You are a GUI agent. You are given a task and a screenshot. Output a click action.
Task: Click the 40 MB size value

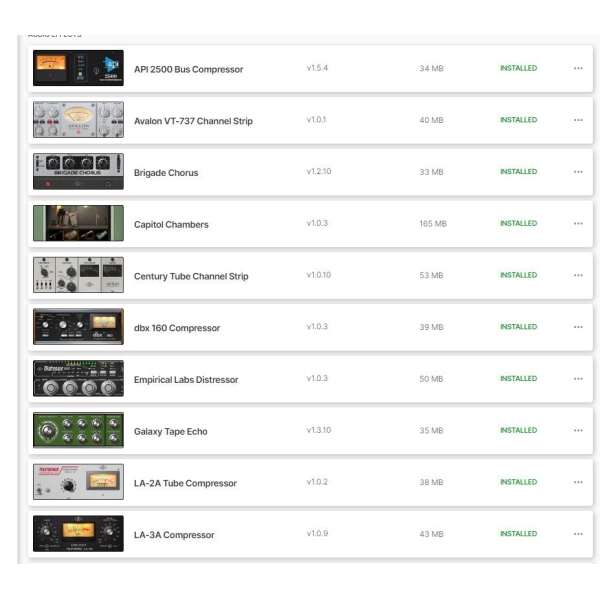[x=431, y=120]
